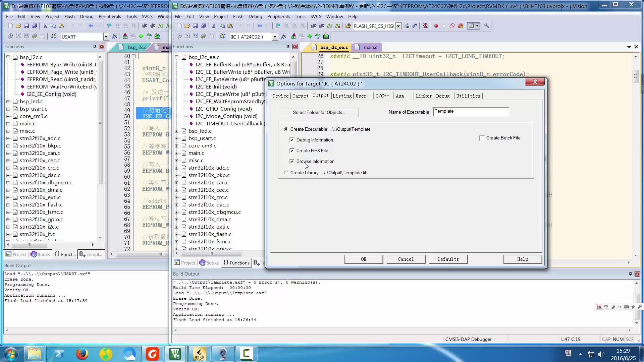Click OK in Options dialog

pos(364,259)
